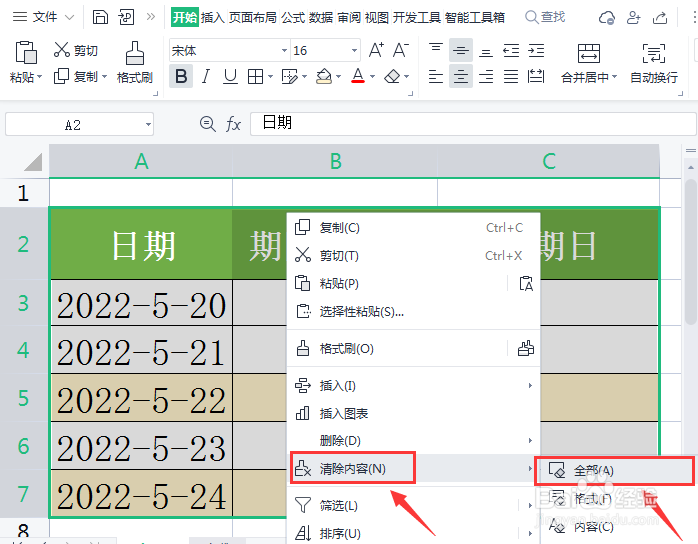Screen dimensions: 698x544
Task: Decrease font size with A- icon
Action: tap(400, 50)
